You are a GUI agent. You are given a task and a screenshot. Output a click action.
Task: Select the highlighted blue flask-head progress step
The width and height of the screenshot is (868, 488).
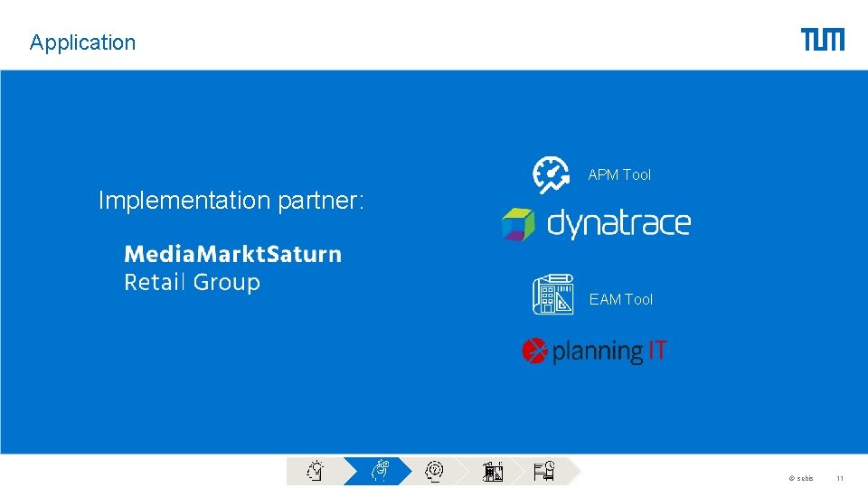tap(381, 471)
